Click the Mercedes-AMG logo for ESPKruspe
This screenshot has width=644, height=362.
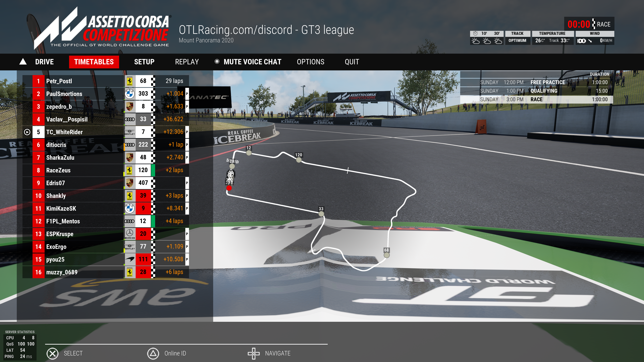(129, 234)
